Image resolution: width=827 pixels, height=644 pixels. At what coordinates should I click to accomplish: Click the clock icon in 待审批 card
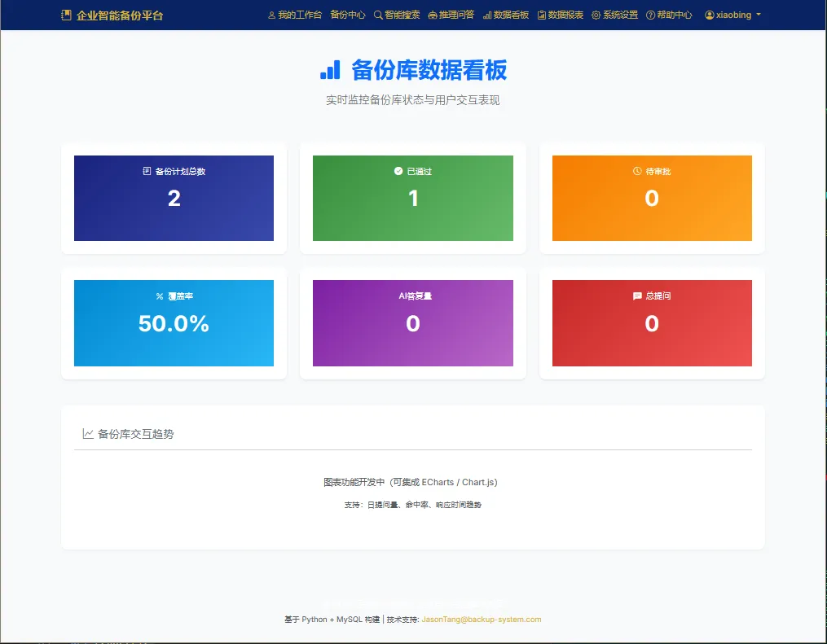637,171
